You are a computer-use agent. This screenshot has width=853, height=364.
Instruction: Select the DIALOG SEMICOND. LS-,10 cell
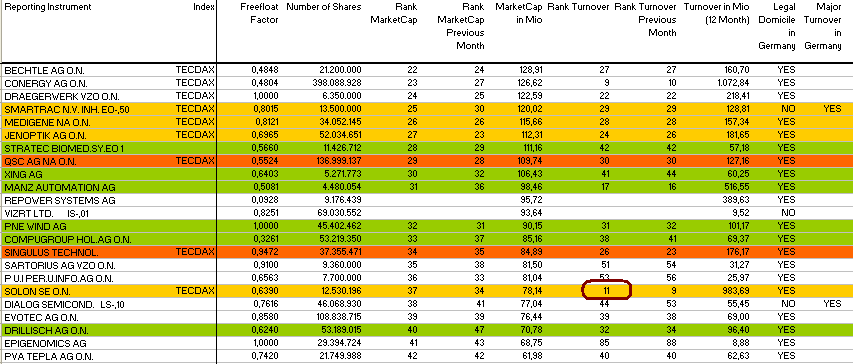tap(64, 305)
